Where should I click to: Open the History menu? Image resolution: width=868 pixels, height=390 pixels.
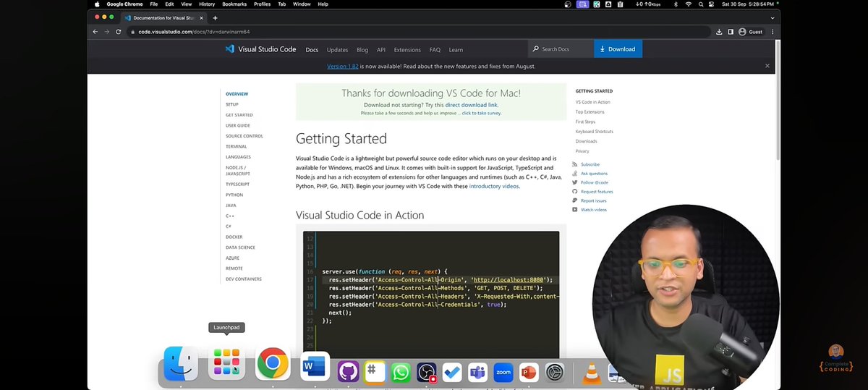point(207,4)
